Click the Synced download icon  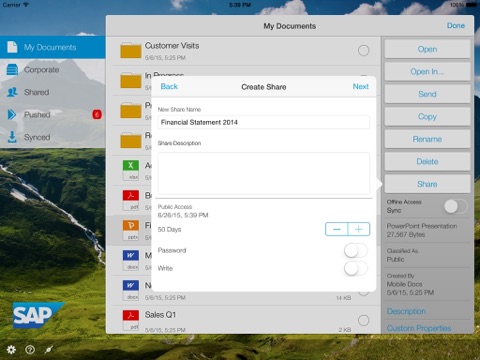12,137
